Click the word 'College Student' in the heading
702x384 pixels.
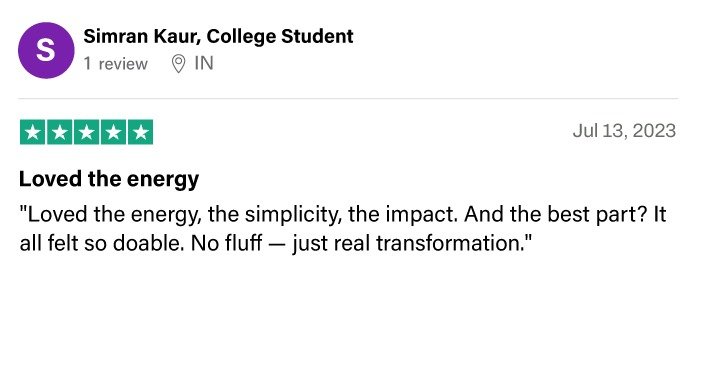pyautogui.click(x=280, y=36)
